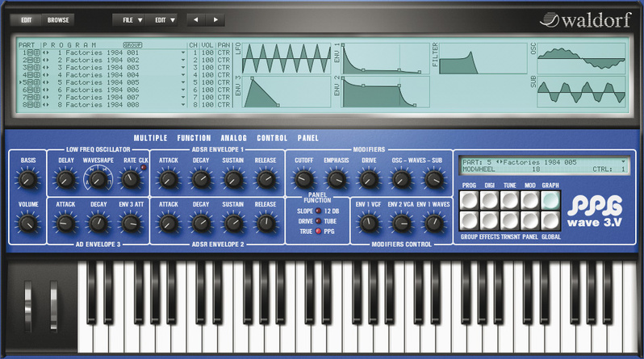644x359 pixels.
Task: Click the OSC waveform display
Action: pyautogui.click(x=581, y=59)
